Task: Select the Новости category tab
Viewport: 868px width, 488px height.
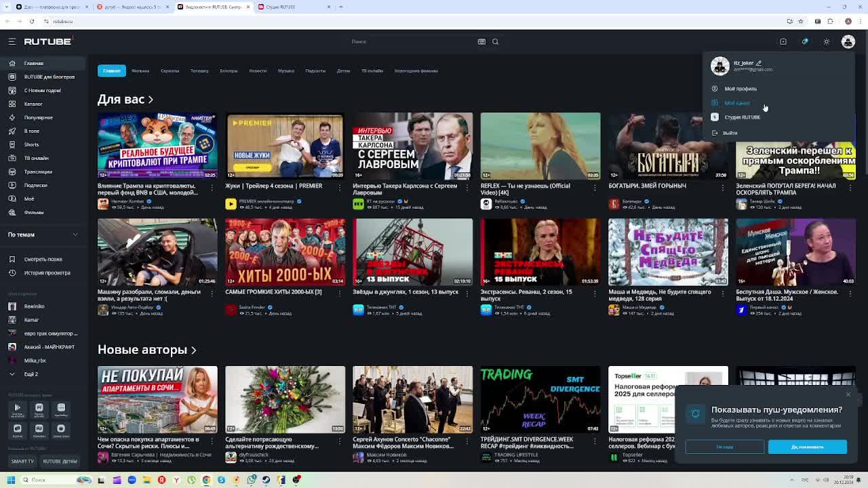Action: pos(258,70)
